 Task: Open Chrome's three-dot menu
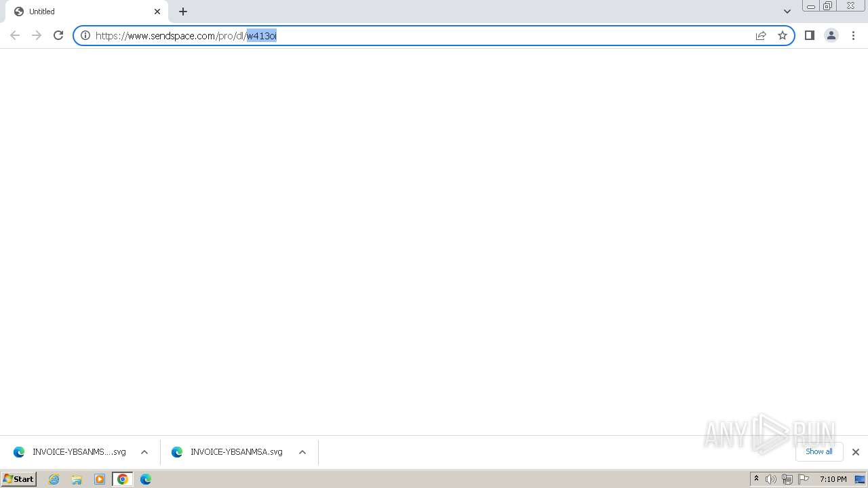pyautogui.click(x=853, y=35)
